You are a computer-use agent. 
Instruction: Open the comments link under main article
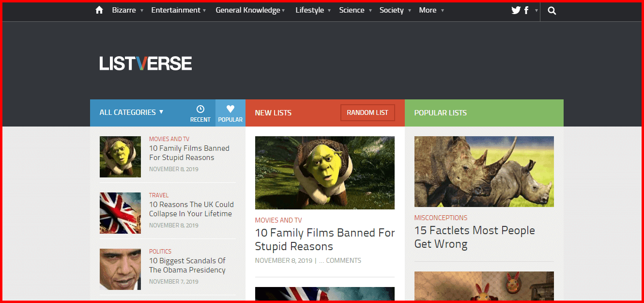(340, 260)
